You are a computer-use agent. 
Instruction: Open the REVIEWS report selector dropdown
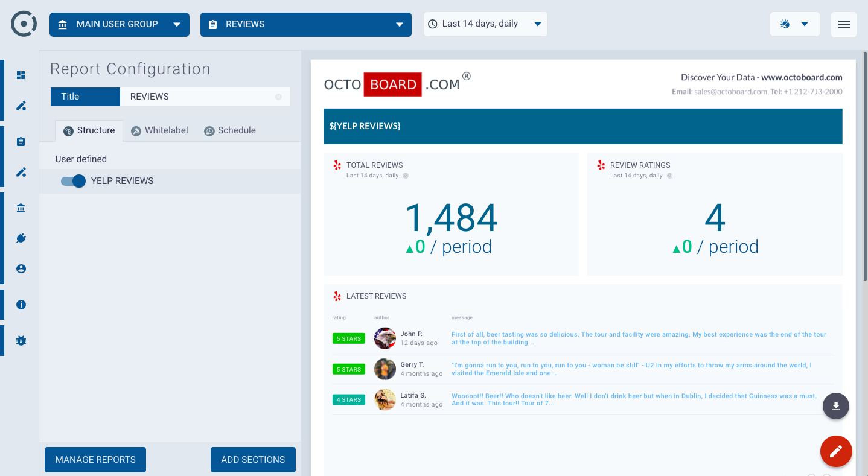point(306,25)
